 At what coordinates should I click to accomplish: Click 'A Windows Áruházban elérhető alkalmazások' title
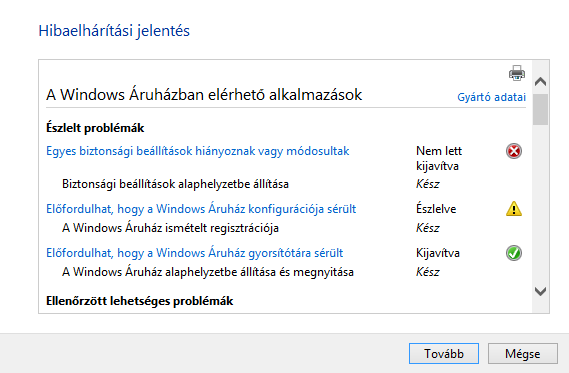204,95
